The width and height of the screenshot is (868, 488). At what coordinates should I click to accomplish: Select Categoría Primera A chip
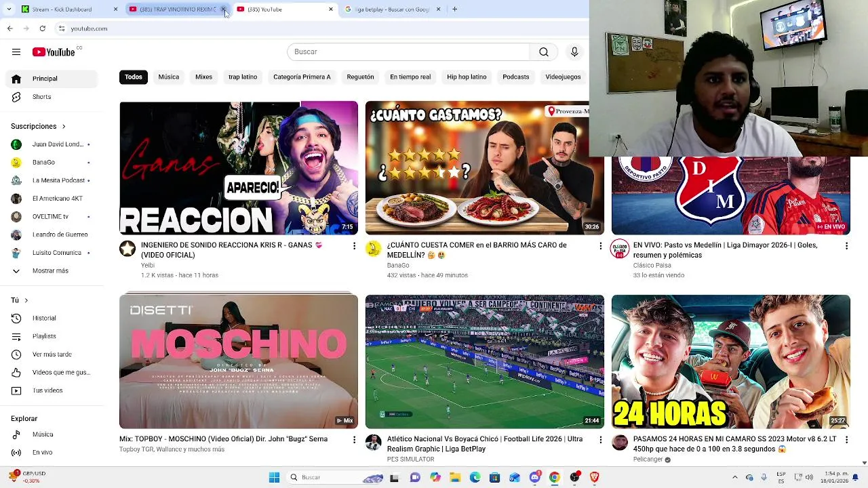[302, 77]
